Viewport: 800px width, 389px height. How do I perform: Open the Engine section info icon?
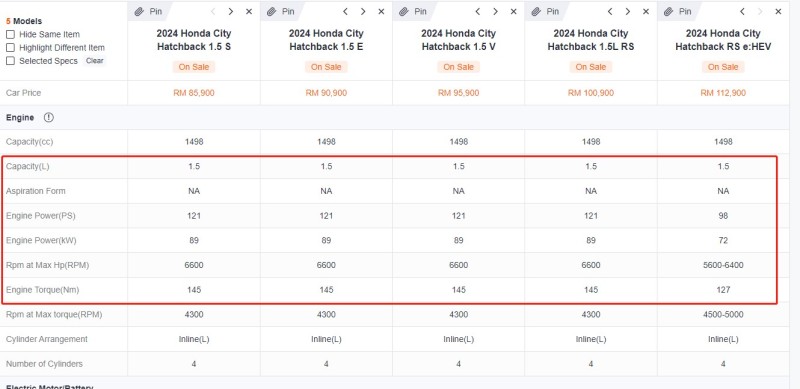click(x=48, y=117)
